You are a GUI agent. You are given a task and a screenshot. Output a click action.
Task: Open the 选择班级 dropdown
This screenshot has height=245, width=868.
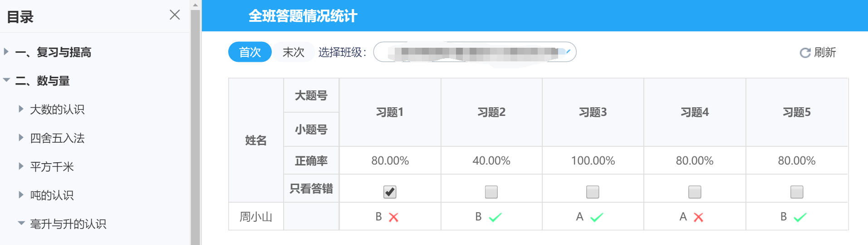click(475, 52)
